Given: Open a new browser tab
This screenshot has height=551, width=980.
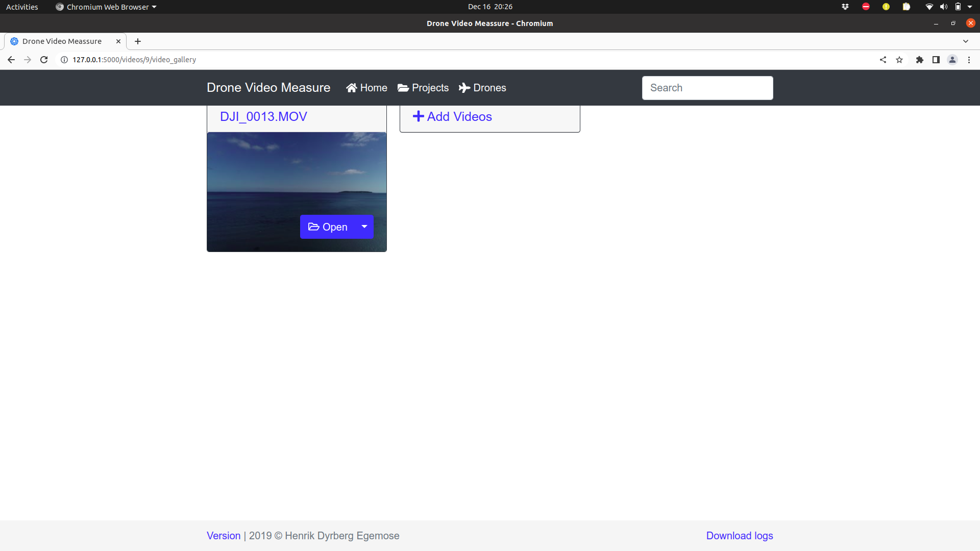Looking at the screenshot, I should pyautogui.click(x=138, y=41).
